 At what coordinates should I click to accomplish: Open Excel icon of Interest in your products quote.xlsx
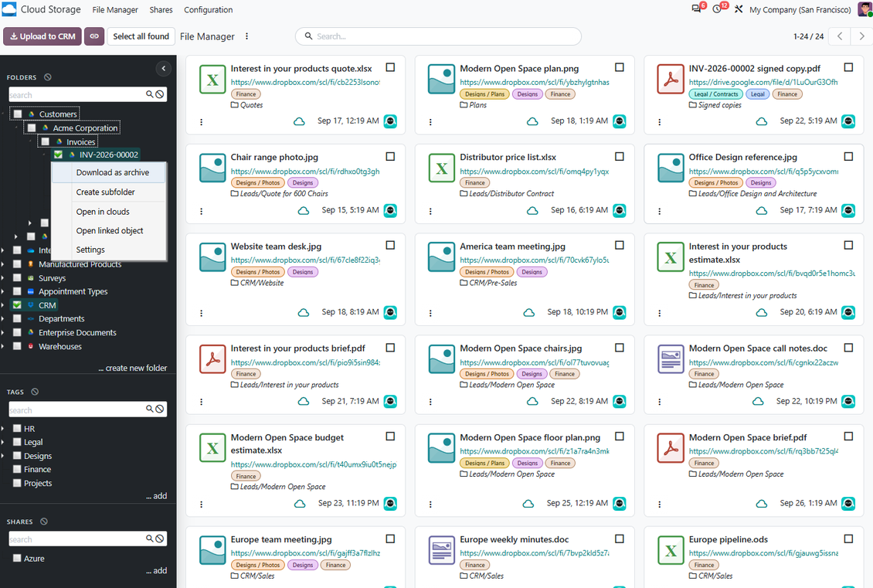(x=212, y=80)
